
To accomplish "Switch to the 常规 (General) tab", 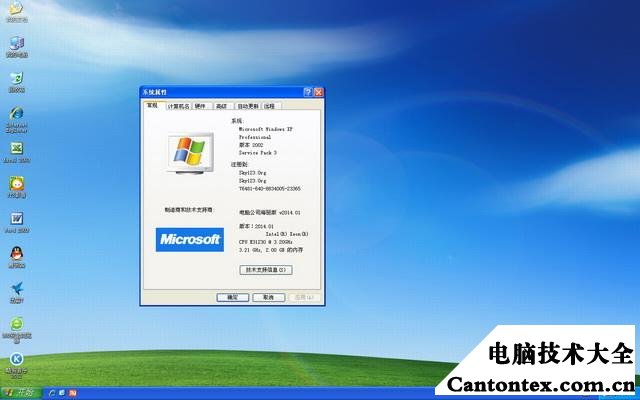I will click(x=153, y=105).
